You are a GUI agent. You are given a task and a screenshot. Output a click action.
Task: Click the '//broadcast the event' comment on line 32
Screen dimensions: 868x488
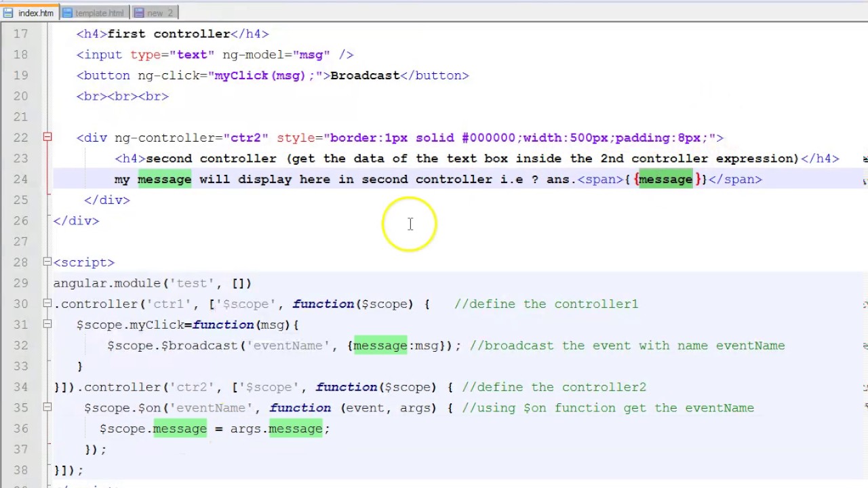627,346
